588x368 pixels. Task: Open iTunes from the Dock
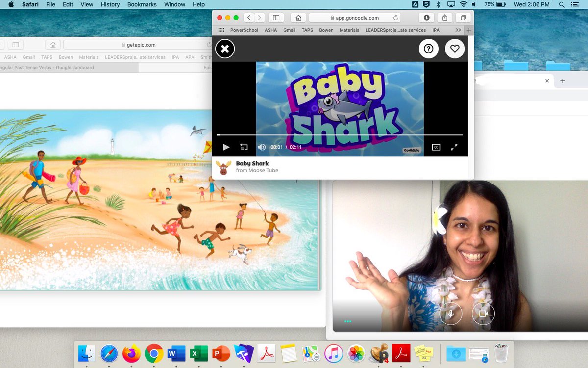[334, 353]
